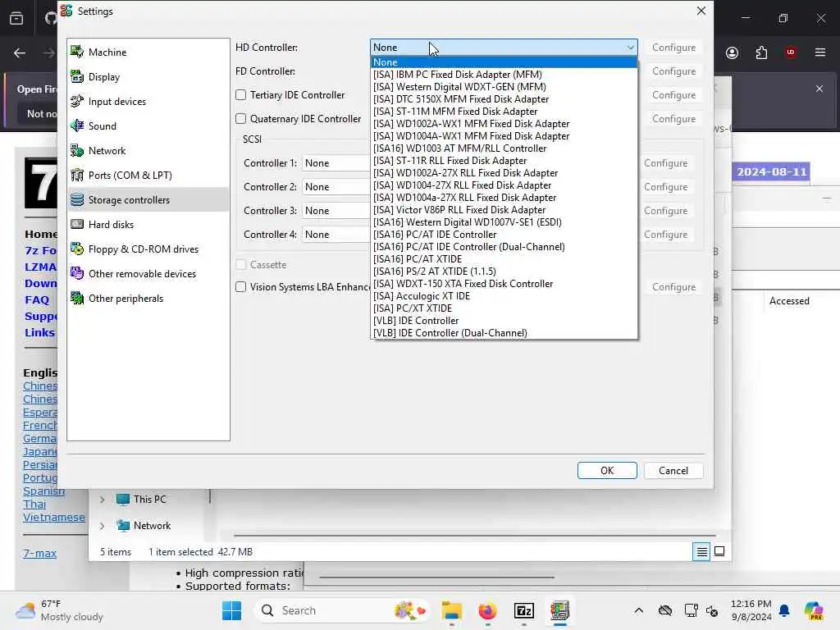The height and width of the screenshot is (630, 840).
Task: Choose [ISA] ST-11R RLL Fixed Disk Adapter
Action: pyautogui.click(x=504, y=161)
